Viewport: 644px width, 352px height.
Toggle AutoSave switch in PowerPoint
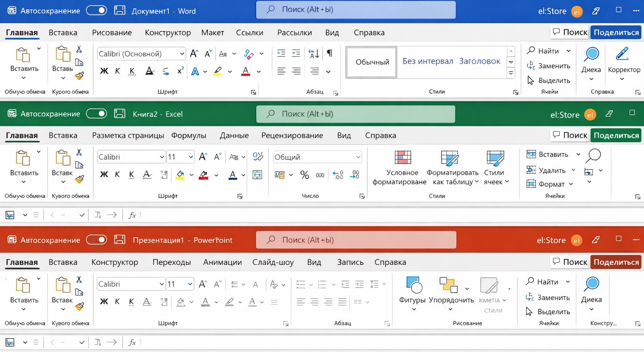(96, 240)
